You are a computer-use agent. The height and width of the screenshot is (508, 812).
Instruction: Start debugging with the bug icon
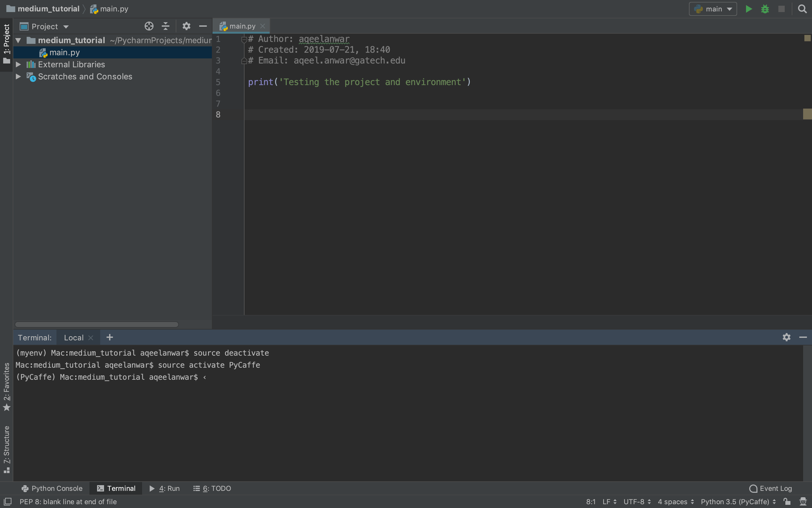[765, 9]
